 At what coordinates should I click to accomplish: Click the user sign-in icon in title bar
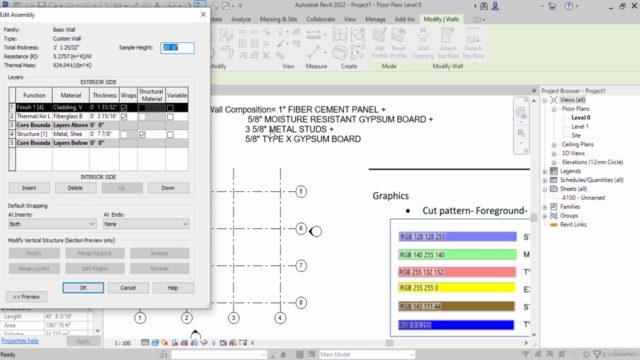495,6
